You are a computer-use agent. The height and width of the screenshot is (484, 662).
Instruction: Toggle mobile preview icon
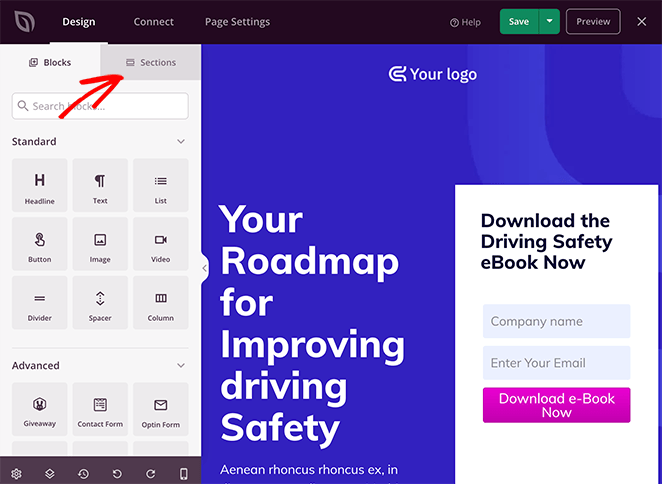click(184, 473)
